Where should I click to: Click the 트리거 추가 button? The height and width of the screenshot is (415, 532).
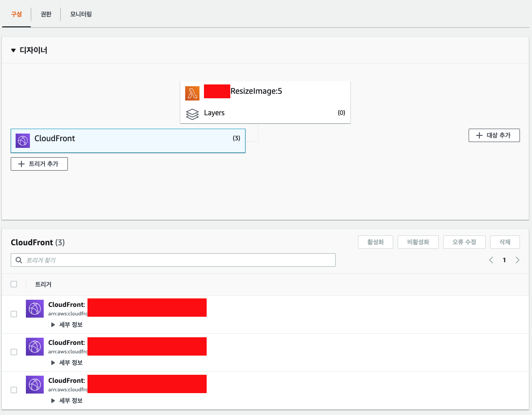(x=39, y=163)
